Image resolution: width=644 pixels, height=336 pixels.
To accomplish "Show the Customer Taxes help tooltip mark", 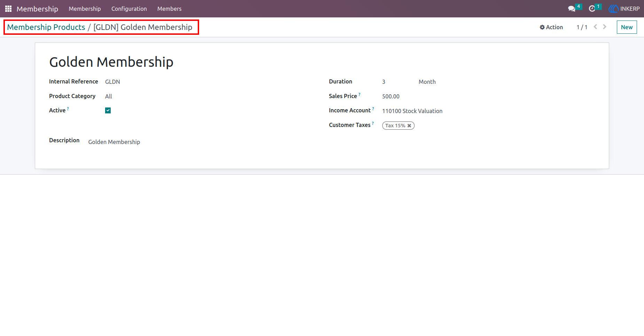I will [373, 123].
